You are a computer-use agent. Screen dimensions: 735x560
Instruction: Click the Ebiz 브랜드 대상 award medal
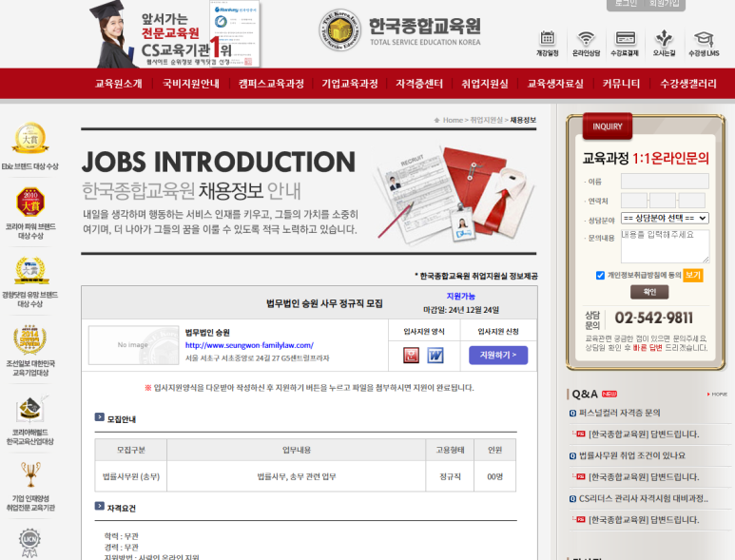[x=30, y=138]
